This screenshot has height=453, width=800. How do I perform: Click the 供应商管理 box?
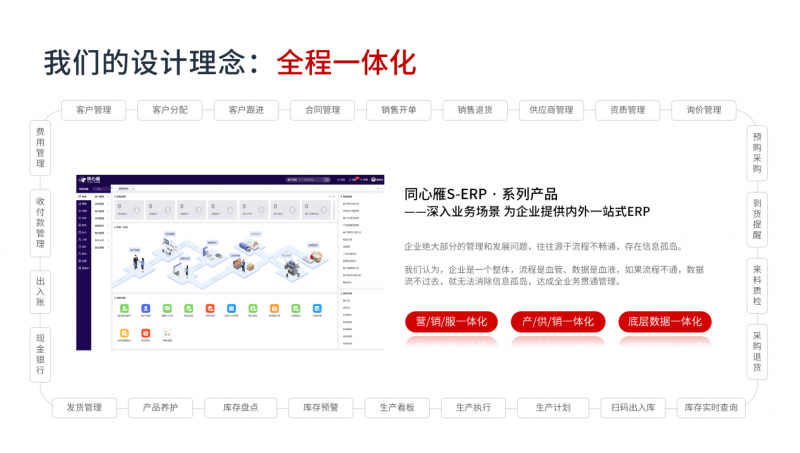point(551,110)
